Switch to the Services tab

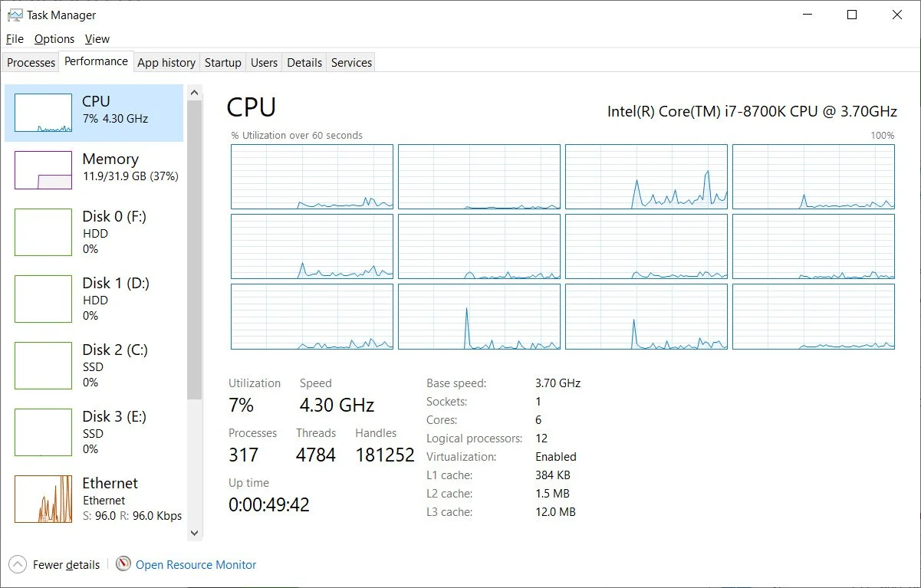pyautogui.click(x=351, y=63)
